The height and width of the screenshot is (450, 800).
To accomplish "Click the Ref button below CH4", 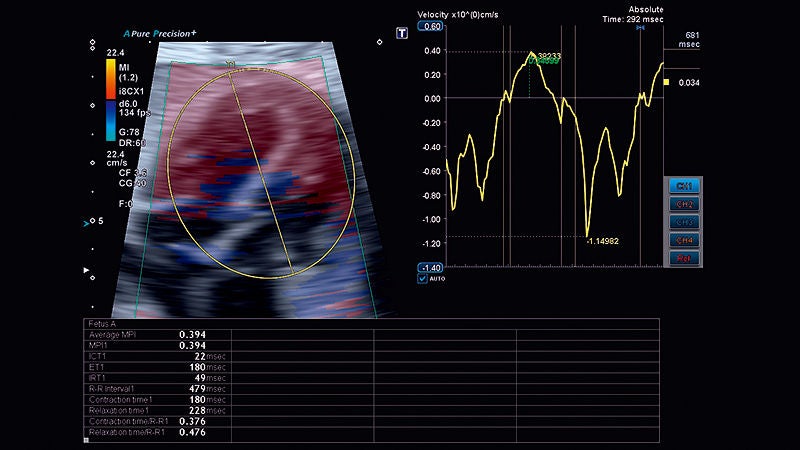I will tap(684, 258).
